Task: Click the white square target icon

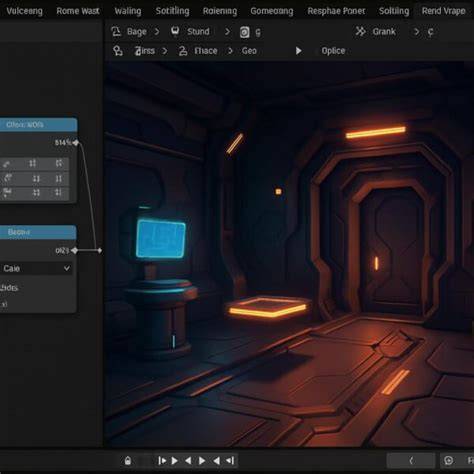Action: (244, 32)
